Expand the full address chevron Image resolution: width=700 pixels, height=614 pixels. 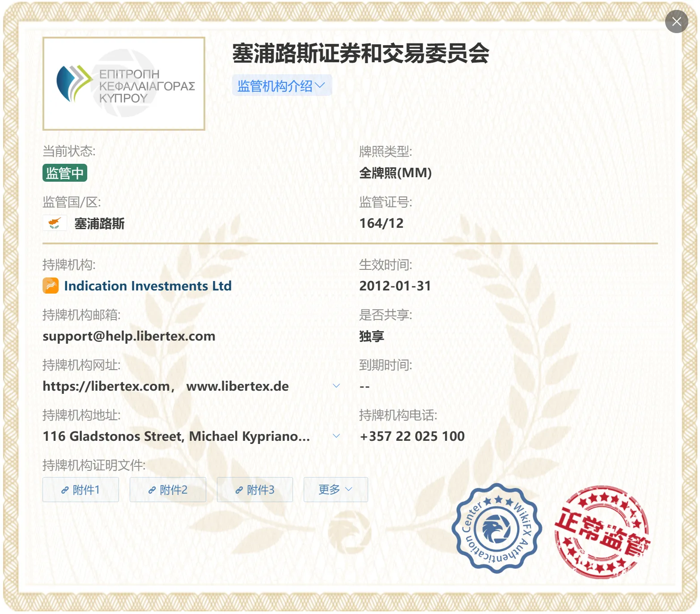(336, 436)
